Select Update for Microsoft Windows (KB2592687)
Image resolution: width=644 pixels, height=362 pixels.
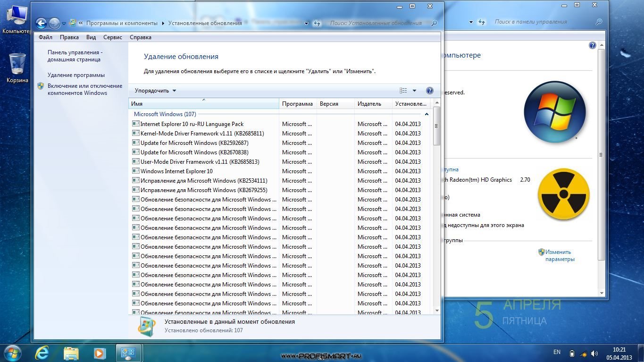point(280,143)
